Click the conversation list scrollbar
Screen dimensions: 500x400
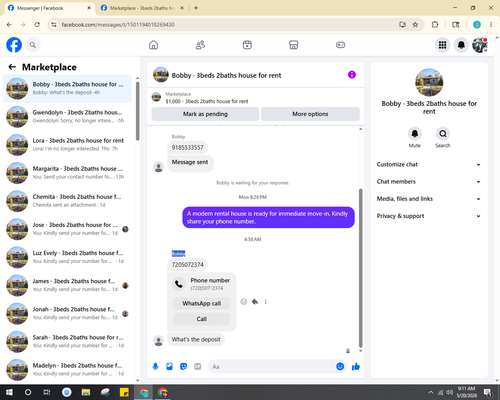[138, 111]
